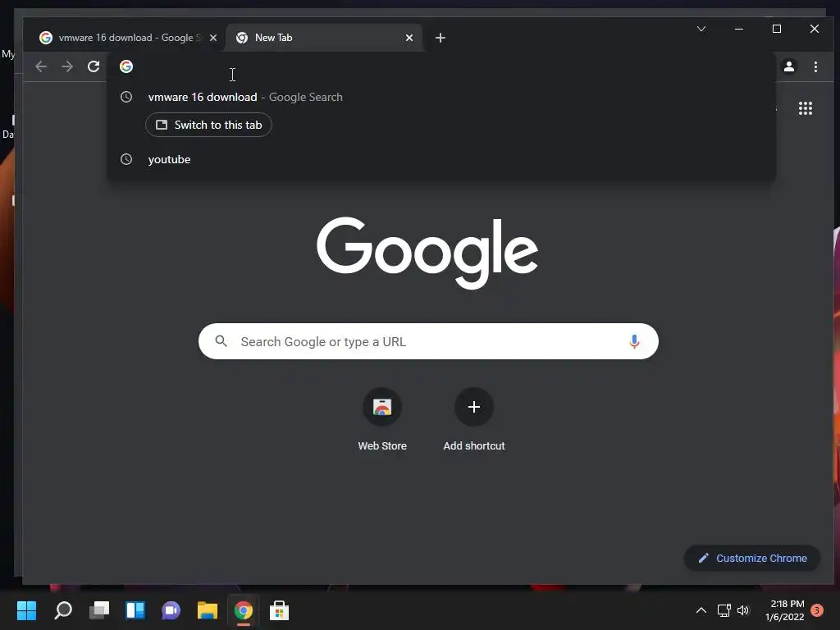This screenshot has height=630, width=840.
Task: Open Task View on taskbar
Action: [x=99, y=610]
